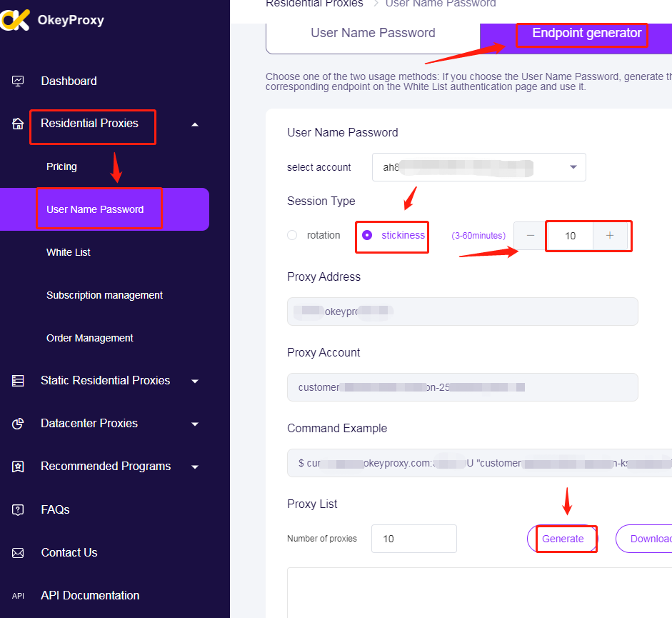The width and height of the screenshot is (672, 618).
Task: Click the Dashboard monitor icon
Action: click(19, 81)
